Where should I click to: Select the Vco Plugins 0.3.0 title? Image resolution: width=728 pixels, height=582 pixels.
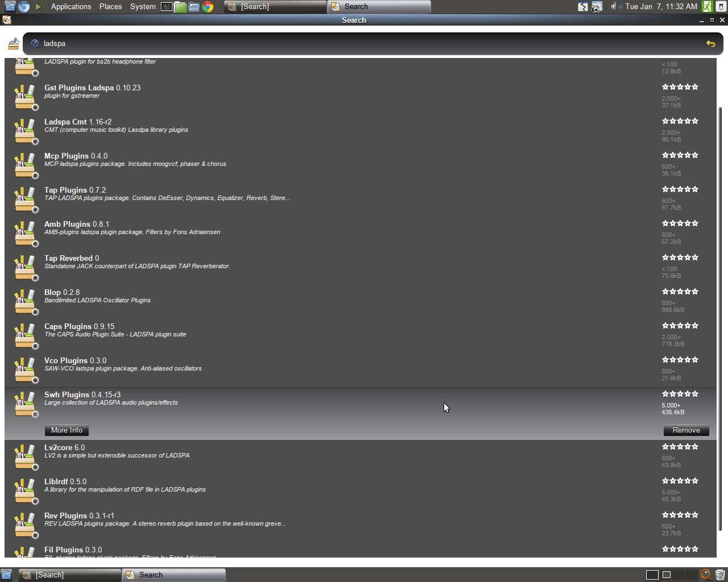click(x=76, y=360)
